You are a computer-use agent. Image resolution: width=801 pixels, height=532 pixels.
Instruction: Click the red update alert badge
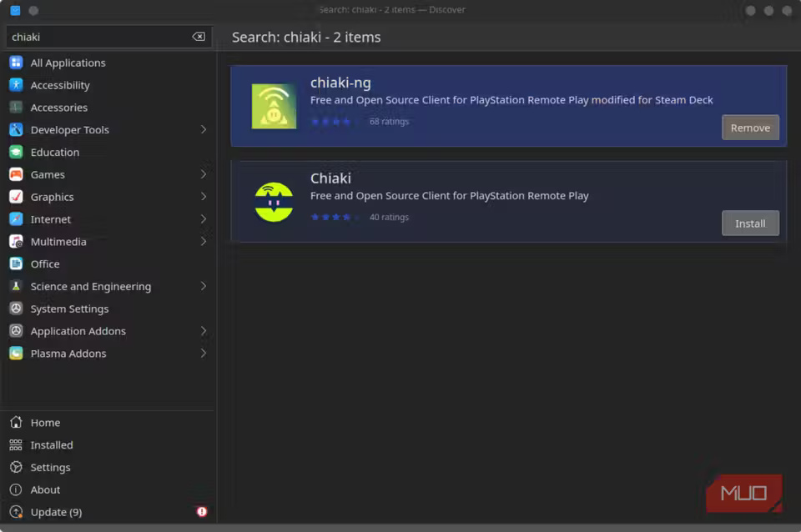click(x=202, y=512)
